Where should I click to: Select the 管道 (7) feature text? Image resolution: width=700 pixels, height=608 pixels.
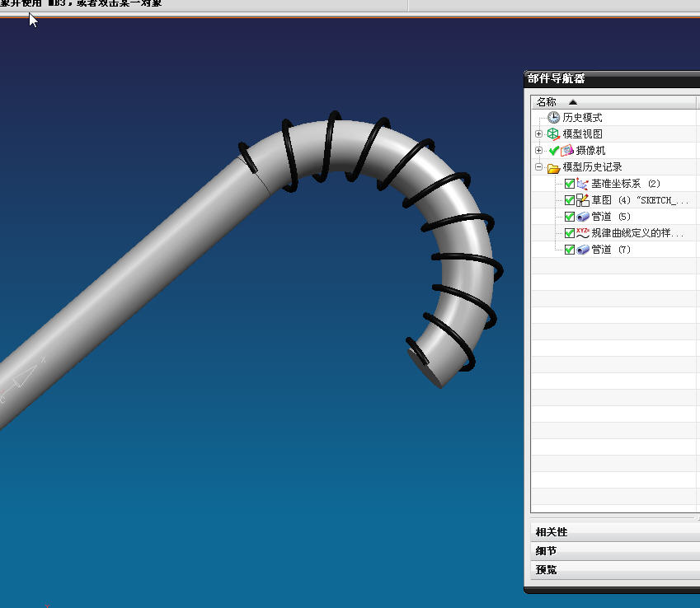[x=611, y=250]
